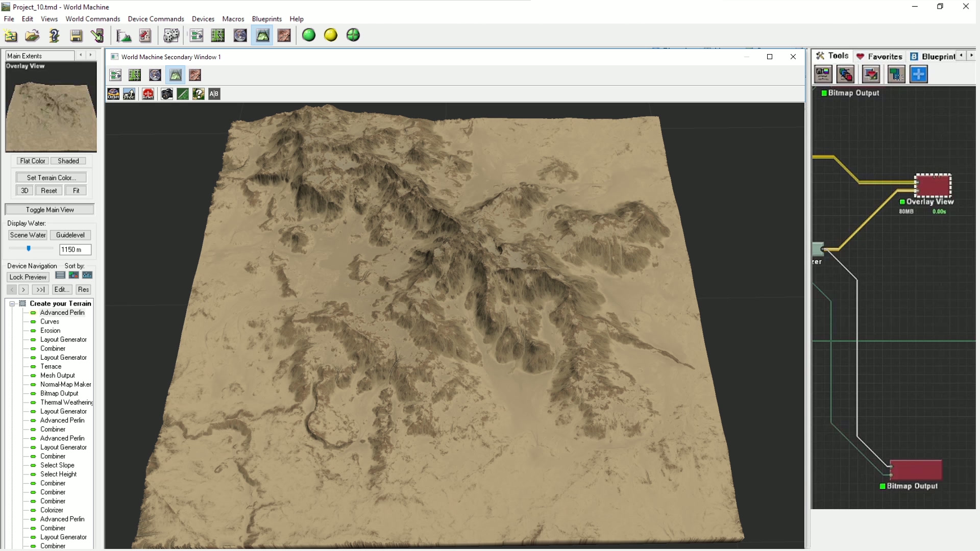Toggle the Shaded display mode
Viewport: 980px width, 551px height.
68,161
